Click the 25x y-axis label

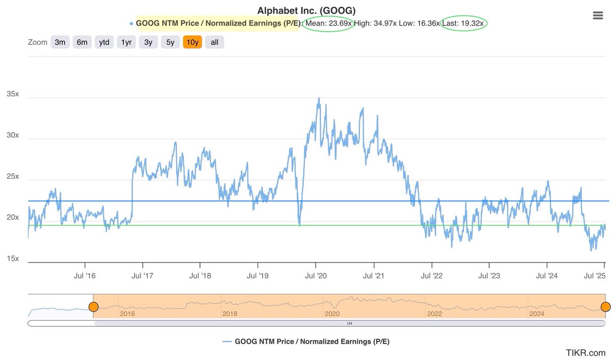tap(13, 176)
